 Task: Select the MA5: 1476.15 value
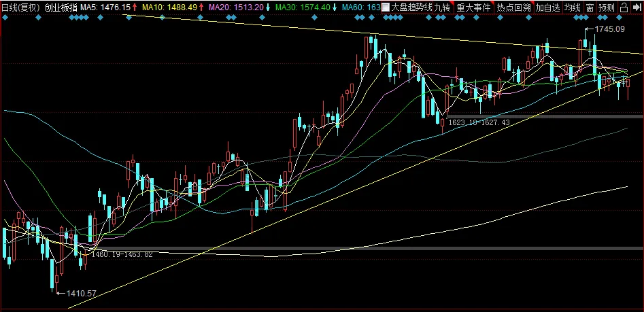[105, 7]
